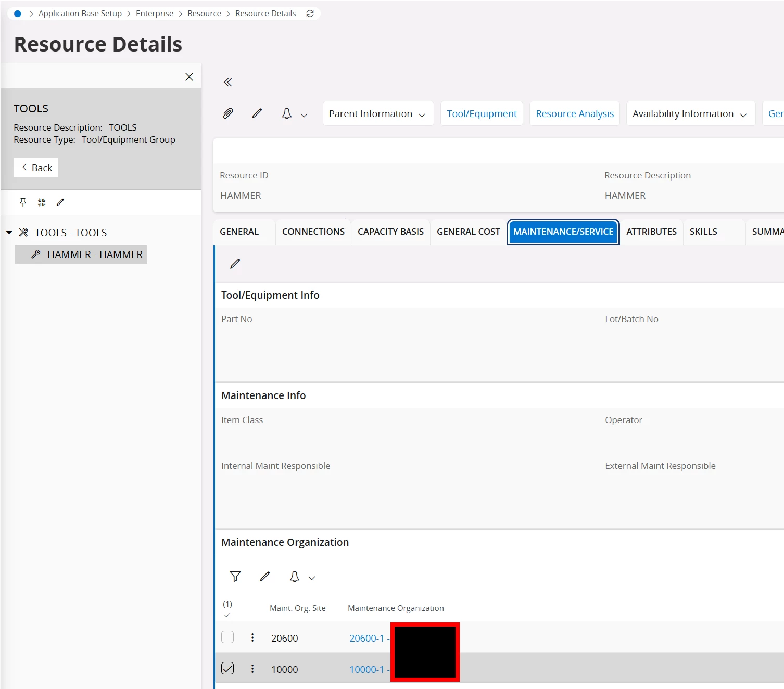Viewport: 784px width, 689px height.
Task: Collapse panel with double chevron icon
Action: 227,82
